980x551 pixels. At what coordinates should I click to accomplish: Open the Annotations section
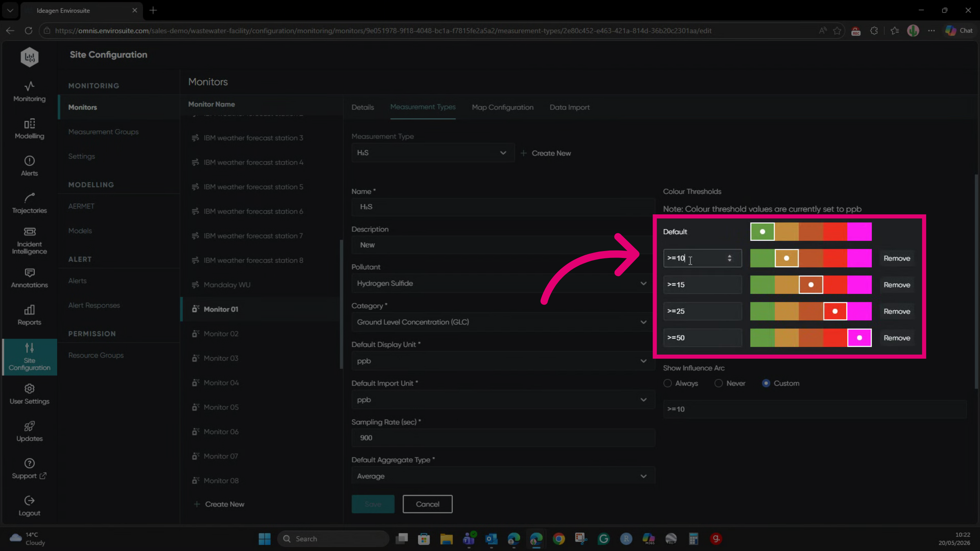[x=29, y=278]
